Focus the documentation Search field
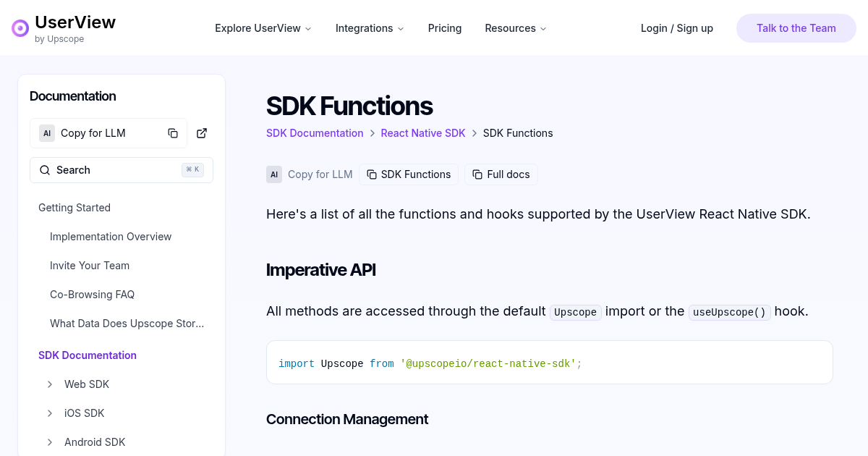868x456 pixels. click(x=122, y=170)
